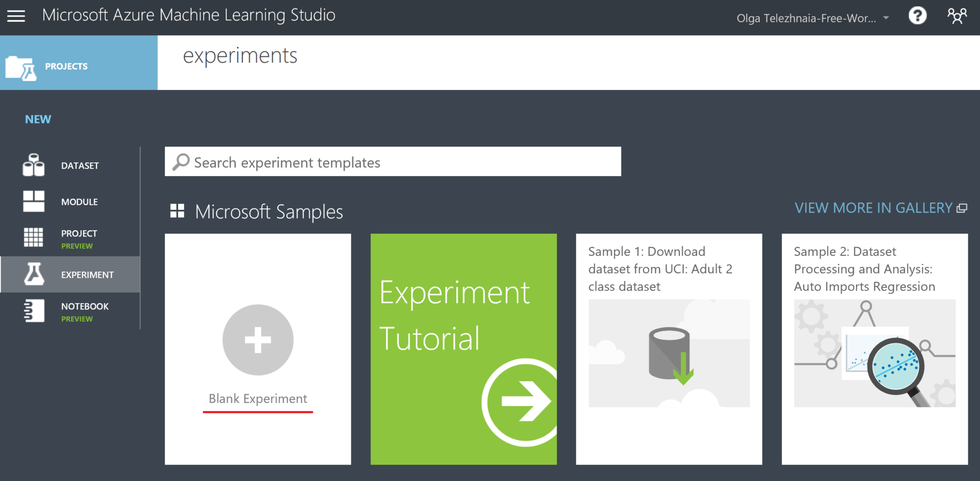This screenshot has height=481, width=980.
Task: Open the PROJECTS tab
Action: (x=79, y=63)
